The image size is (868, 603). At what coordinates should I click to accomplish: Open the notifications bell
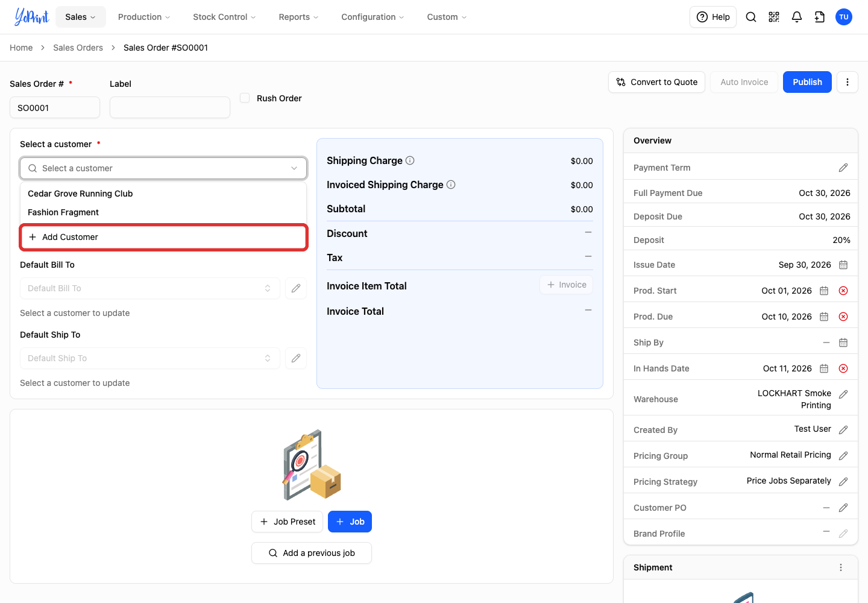[797, 17]
